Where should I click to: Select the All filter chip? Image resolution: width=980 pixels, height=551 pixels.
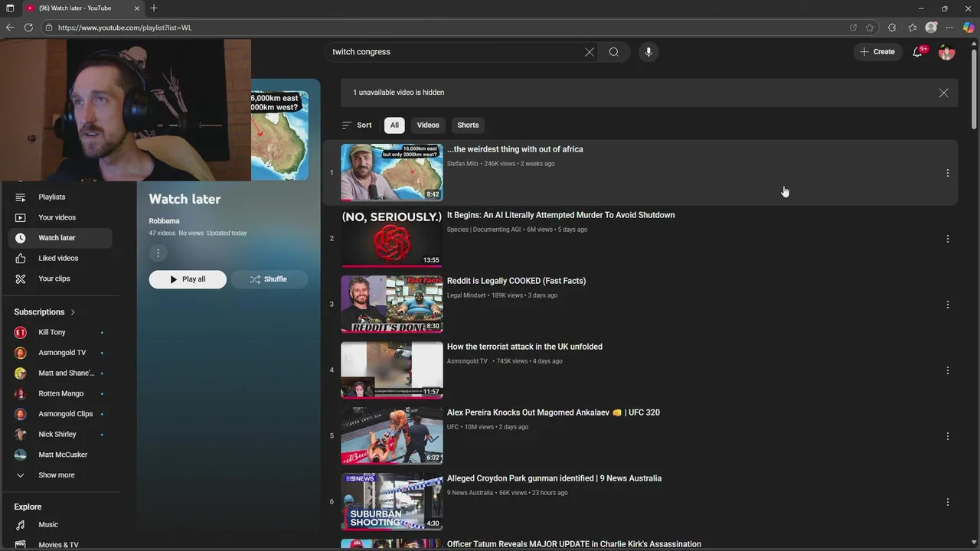pyautogui.click(x=394, y=125)
